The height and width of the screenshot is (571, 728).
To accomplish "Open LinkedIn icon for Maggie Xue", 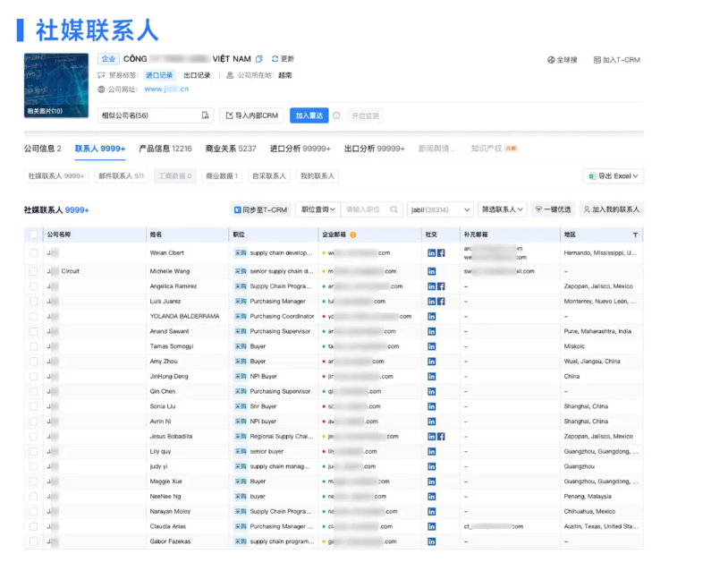I will (431, 482).
